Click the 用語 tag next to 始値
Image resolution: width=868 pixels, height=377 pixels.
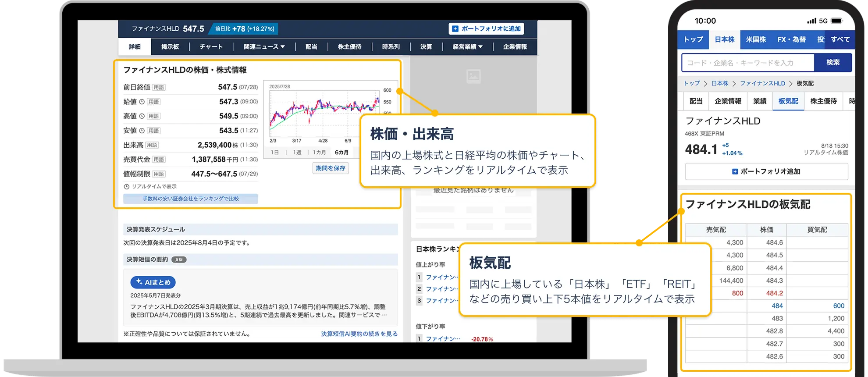154,102
